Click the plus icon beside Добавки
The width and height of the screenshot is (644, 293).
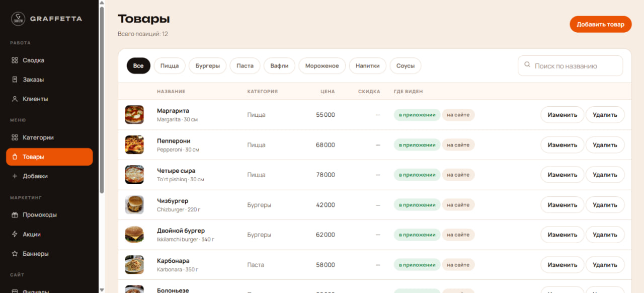click(15, 176)
